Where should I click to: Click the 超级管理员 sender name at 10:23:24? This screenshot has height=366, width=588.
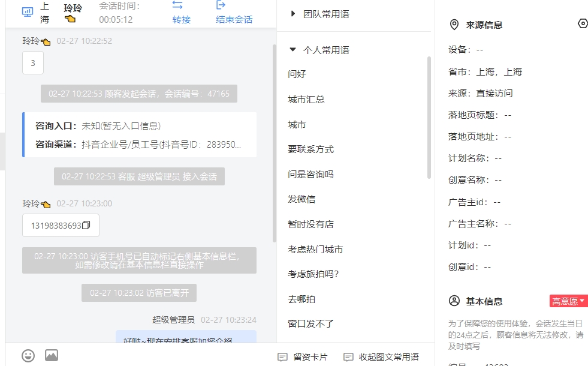174,320
